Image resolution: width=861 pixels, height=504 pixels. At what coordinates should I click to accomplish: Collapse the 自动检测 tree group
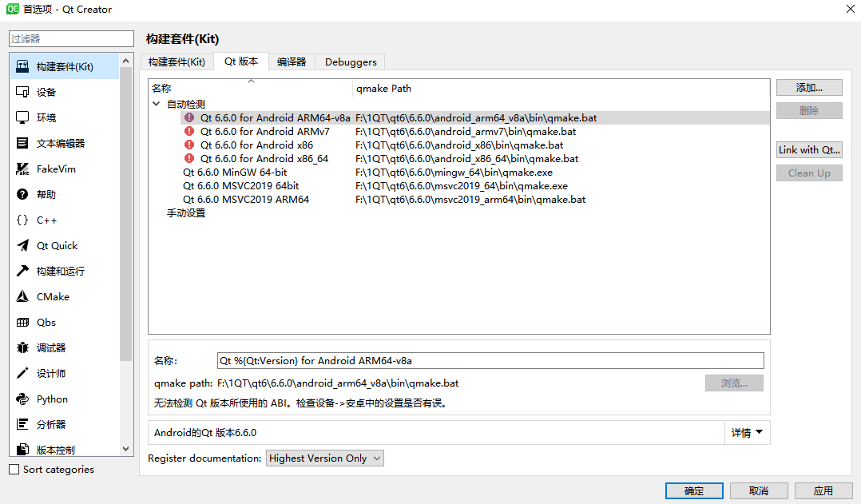(x=157, y=104)
